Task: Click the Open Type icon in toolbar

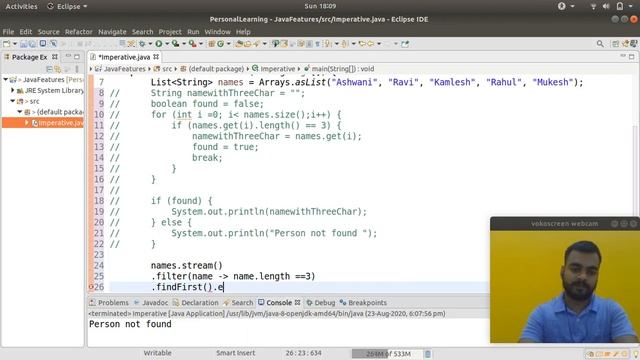Action: [238, 44]
